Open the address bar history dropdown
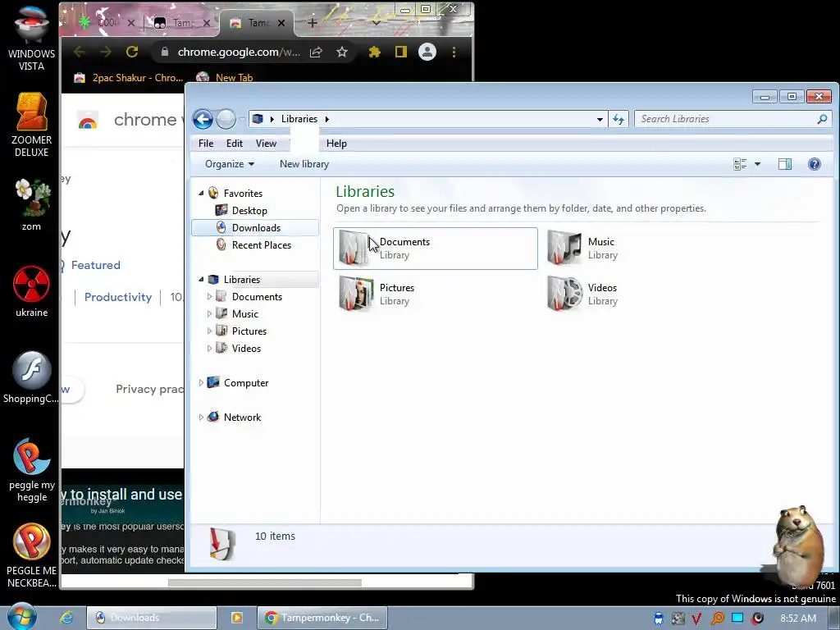Viewport: 840px width, 630px height. (x=600, y=119)
